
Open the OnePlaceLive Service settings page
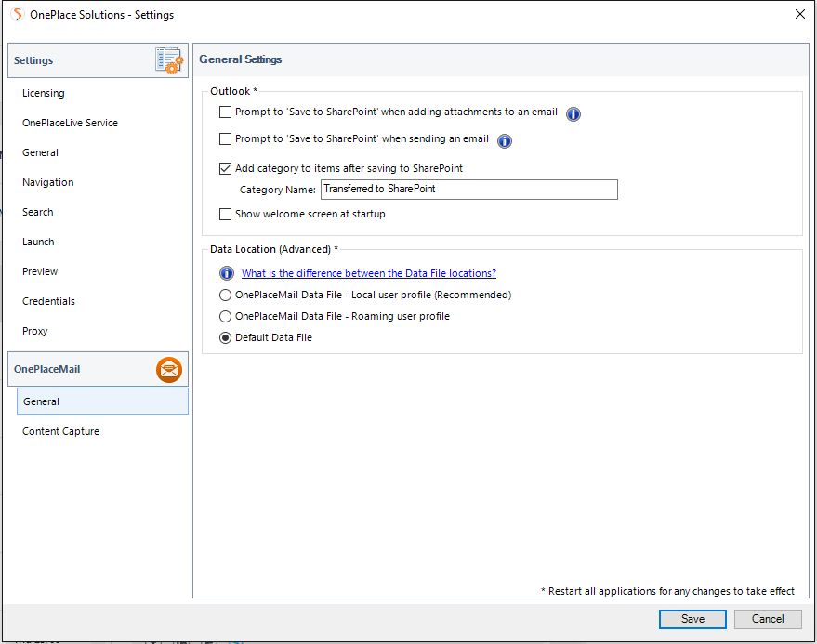70,123
